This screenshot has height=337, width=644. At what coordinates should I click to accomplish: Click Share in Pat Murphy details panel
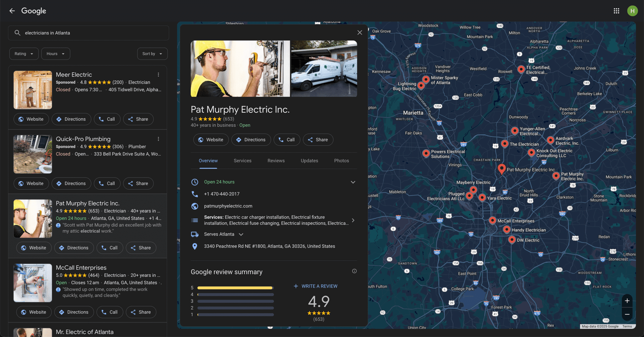318,140
